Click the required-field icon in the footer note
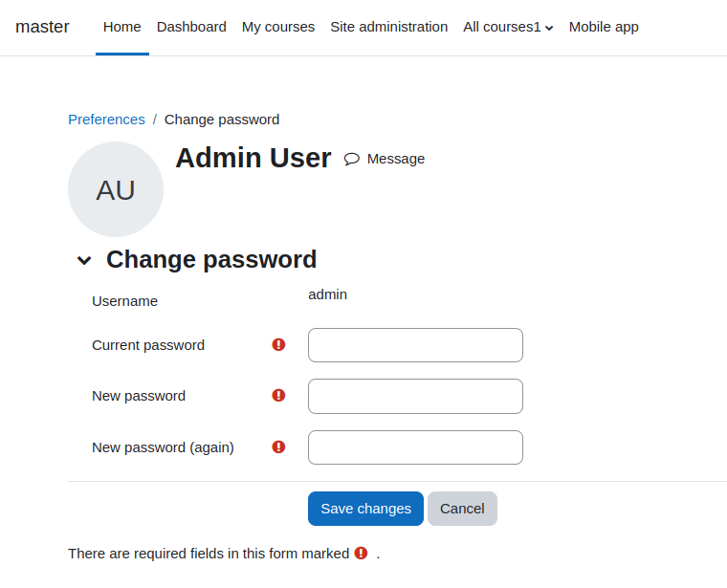Screen dimensions: 727x588 click(x=361, y=554)
